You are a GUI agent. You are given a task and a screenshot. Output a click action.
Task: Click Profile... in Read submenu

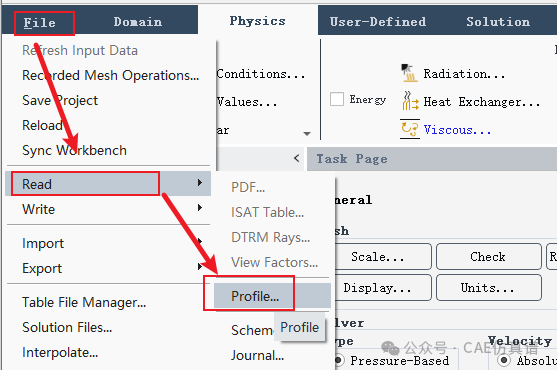[x=272, y=296]
